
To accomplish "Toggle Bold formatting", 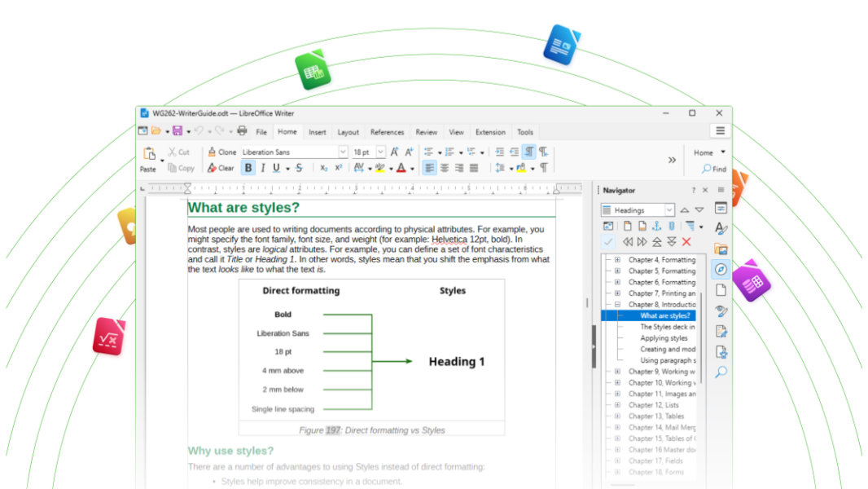I will click(248, 168).
